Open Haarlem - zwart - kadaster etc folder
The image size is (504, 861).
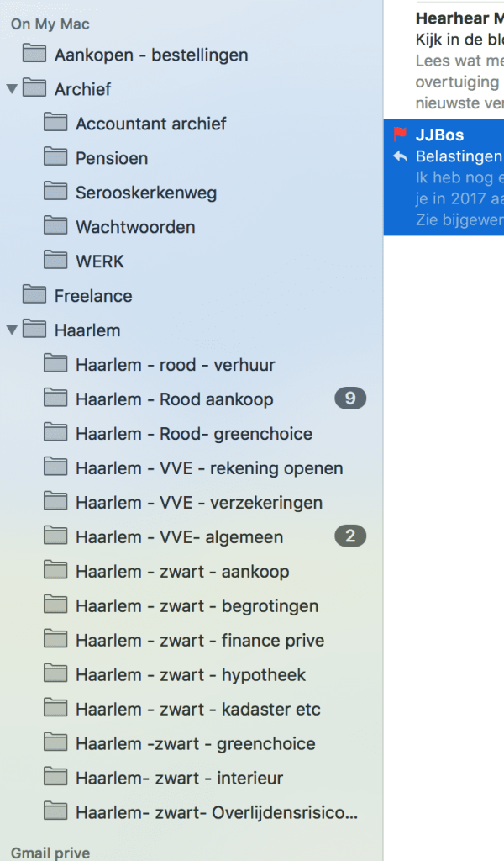(x=197, y=710)
